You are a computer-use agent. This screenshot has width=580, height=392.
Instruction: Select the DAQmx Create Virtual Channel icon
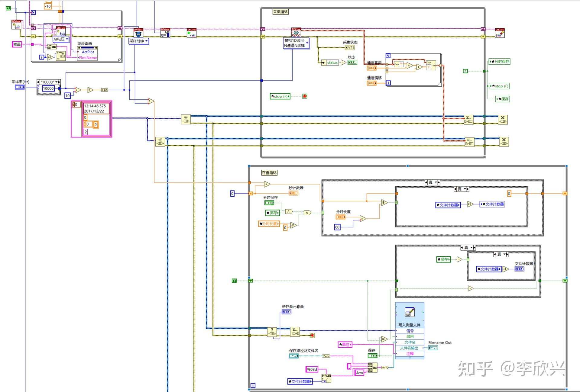point(60,31)
